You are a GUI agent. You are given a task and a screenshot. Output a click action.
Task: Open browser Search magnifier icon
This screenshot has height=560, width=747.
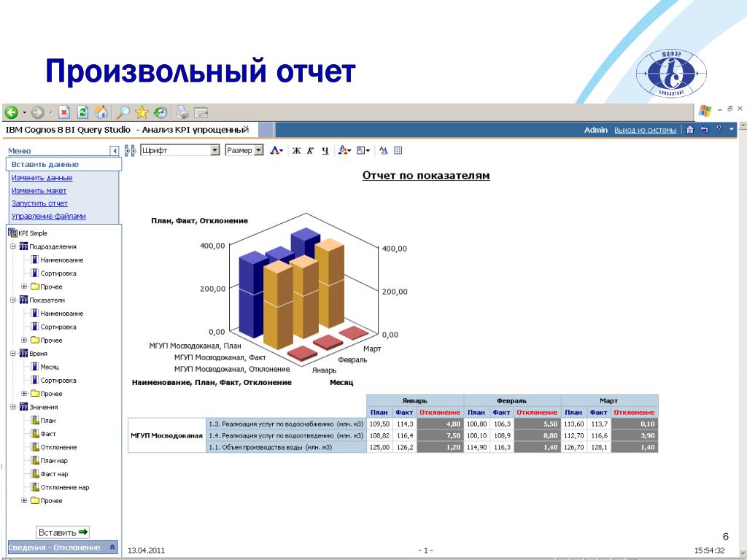click(x=123, y=112)
